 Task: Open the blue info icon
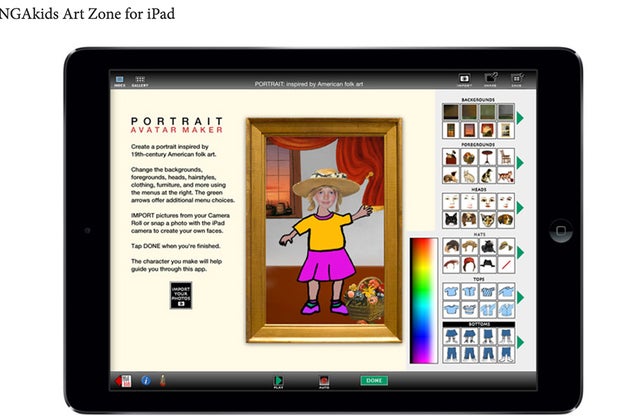click(145, 381)
